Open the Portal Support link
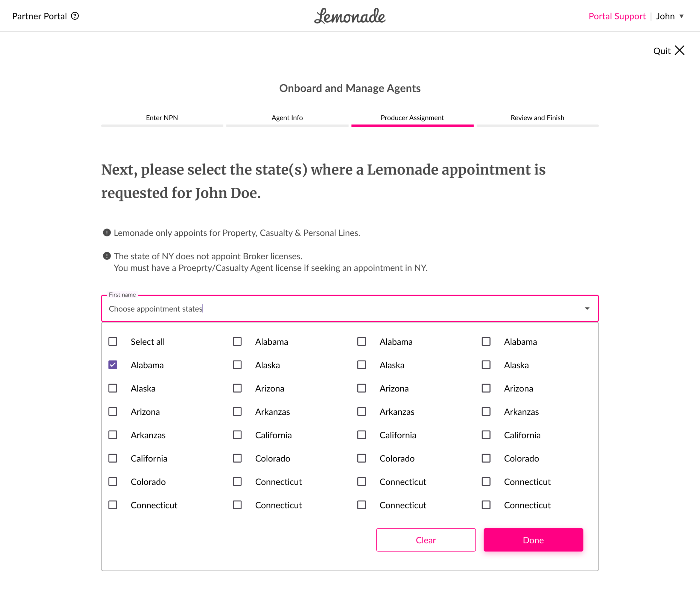The image size is (700, 607). pos(617,16)
